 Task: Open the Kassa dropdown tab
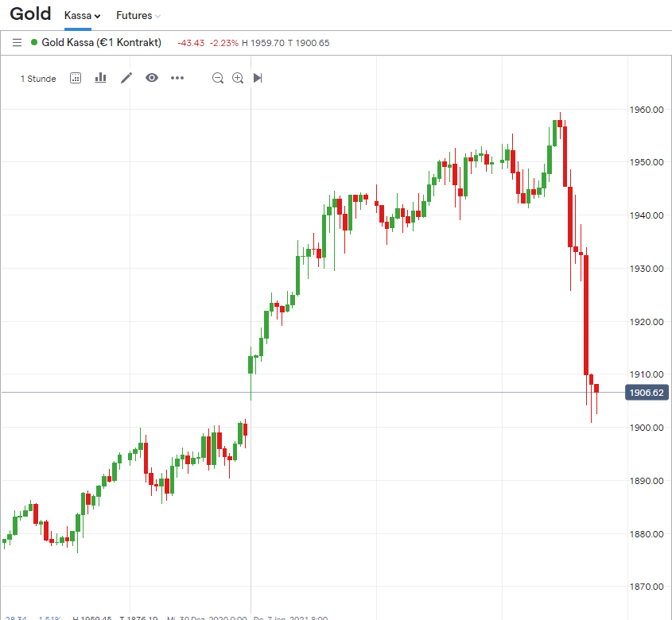click(x=82, y=15)
